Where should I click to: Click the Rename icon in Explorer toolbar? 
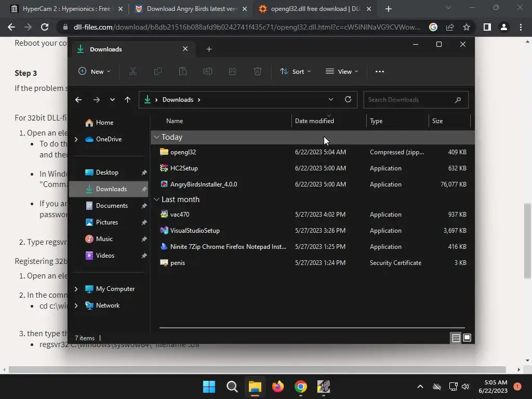pyautogui.click(x=208, y=72)
